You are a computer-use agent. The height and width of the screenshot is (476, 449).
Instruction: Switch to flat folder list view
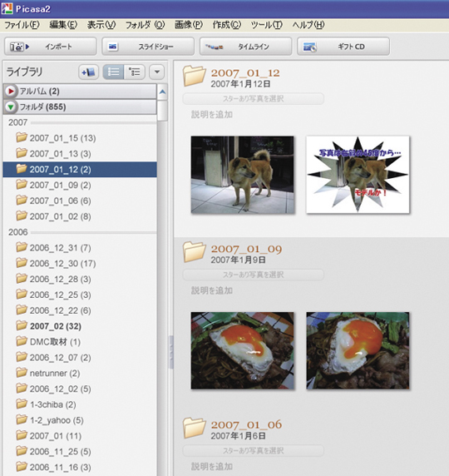tap(113, 72)
